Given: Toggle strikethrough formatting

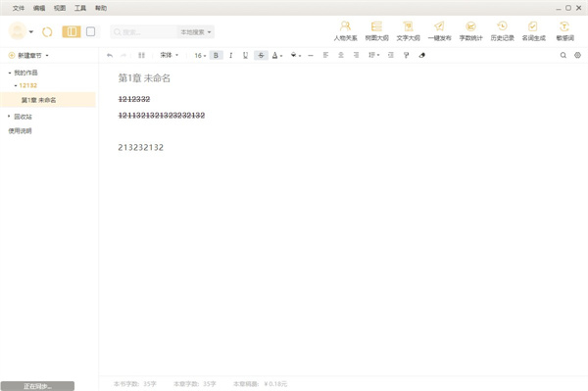Looking at the screenshot, I should 261,56.
